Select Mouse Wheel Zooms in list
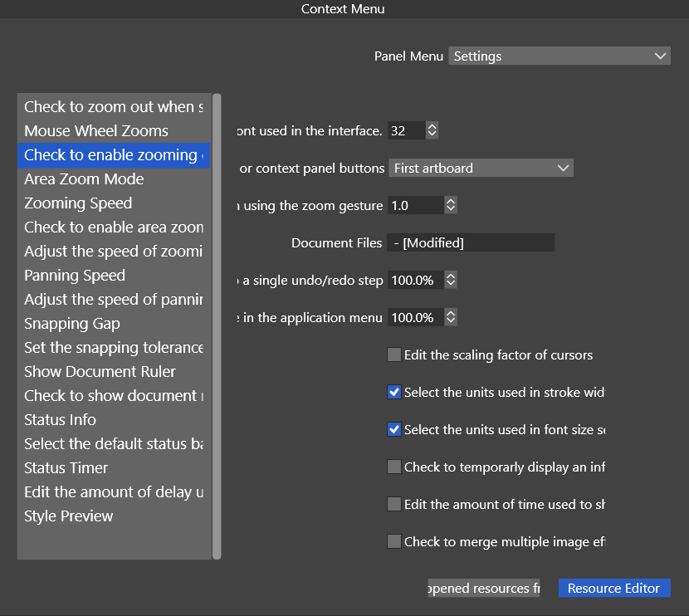Viewport: 689px width, 616px height. [x=96, y=131]
